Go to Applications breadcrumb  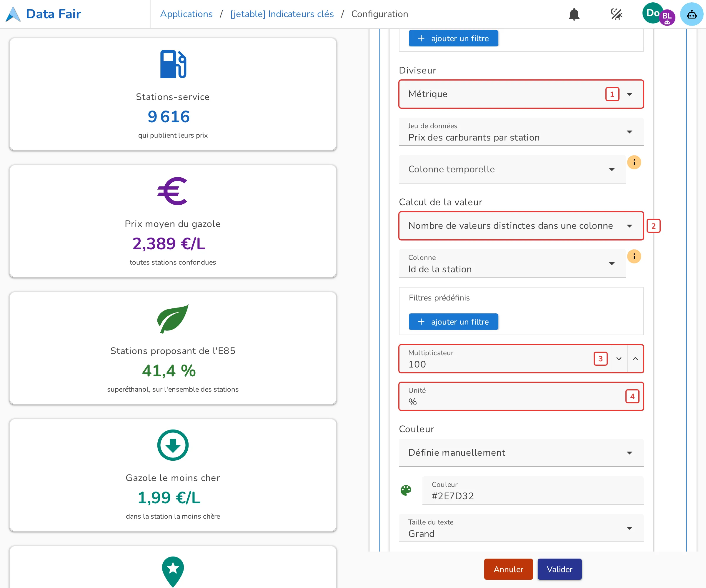(x=186, y=14)
